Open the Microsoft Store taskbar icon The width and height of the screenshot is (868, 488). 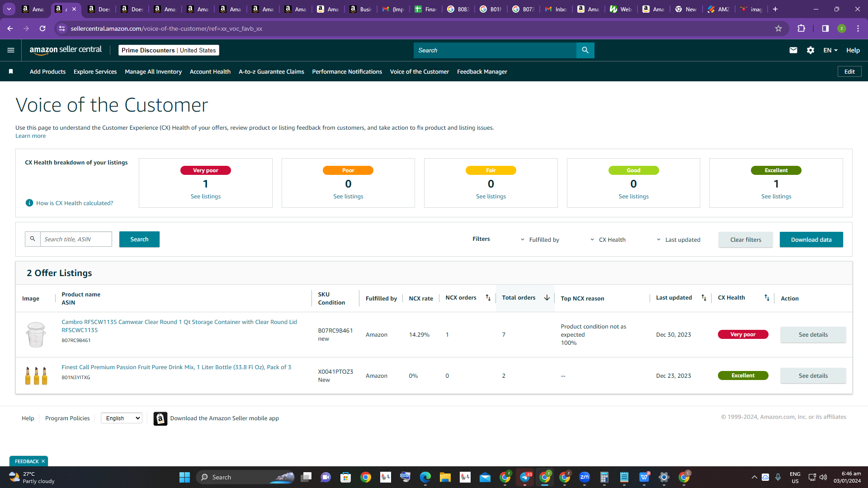(346, 477)
